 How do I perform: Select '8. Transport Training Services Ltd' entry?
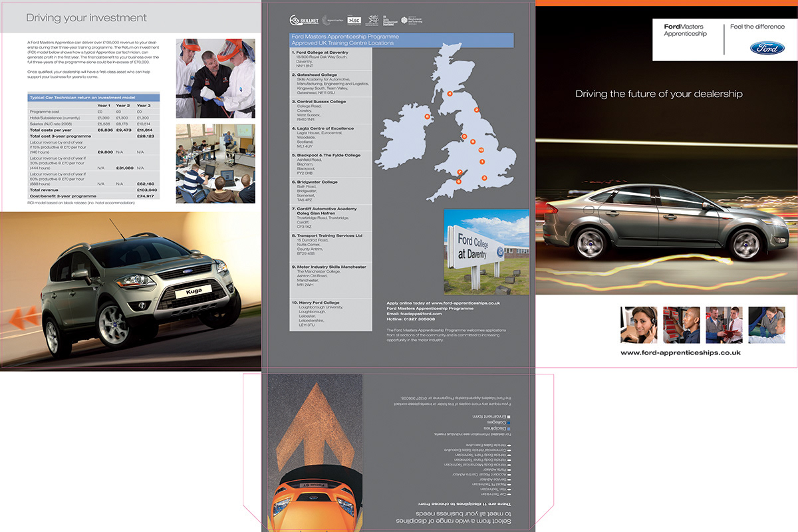pyautogui.click(x=331, y=246)
